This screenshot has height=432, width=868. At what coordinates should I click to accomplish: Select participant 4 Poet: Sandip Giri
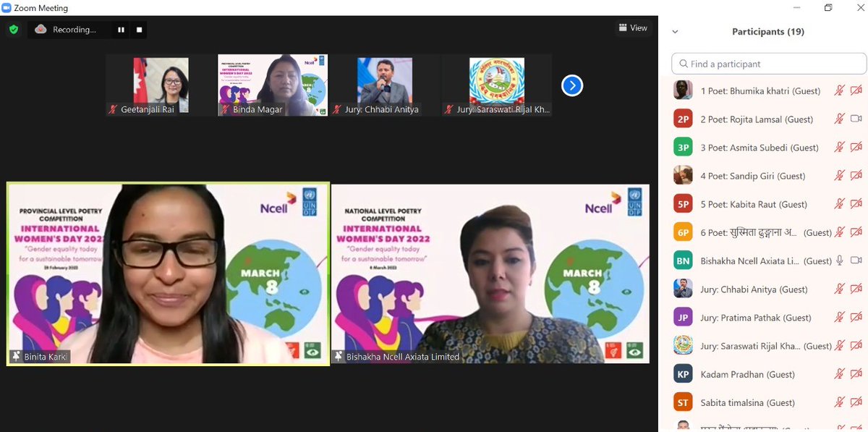(753, 176)
